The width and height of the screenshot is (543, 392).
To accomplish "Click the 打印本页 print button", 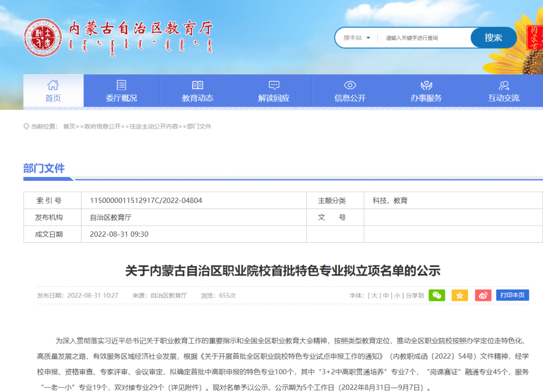I will 512,295.
